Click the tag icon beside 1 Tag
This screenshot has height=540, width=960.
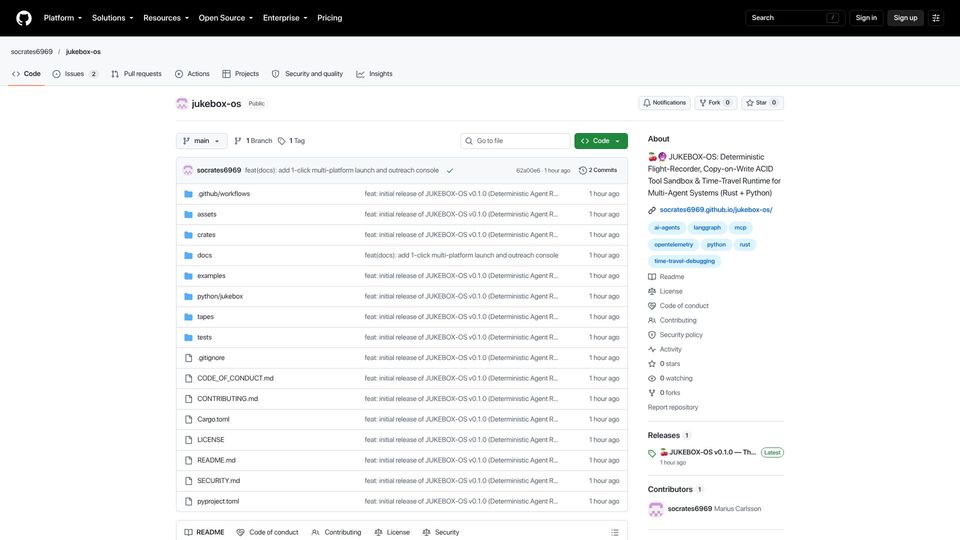click(282, 141)
